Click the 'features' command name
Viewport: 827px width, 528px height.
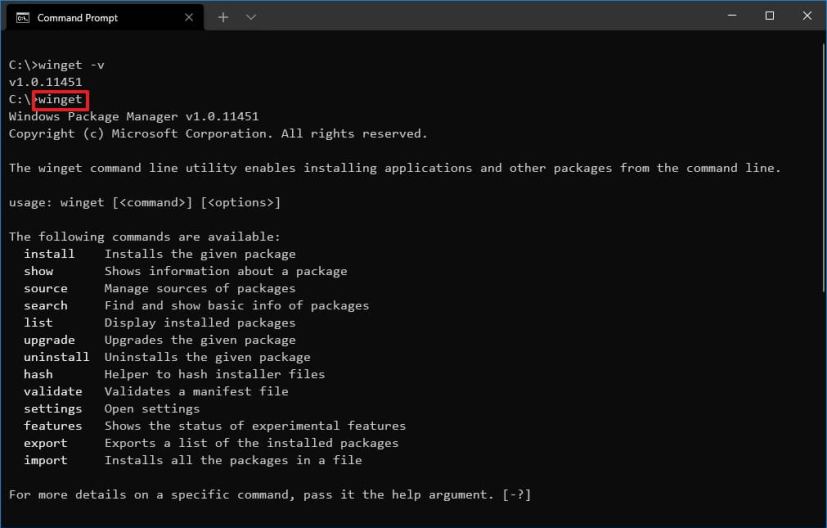pos(53,426)
